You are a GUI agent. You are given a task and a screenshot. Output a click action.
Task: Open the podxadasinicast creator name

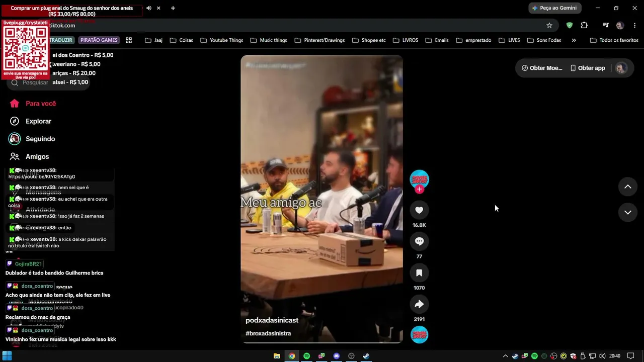pyautogui.click(x=272, y=320)
